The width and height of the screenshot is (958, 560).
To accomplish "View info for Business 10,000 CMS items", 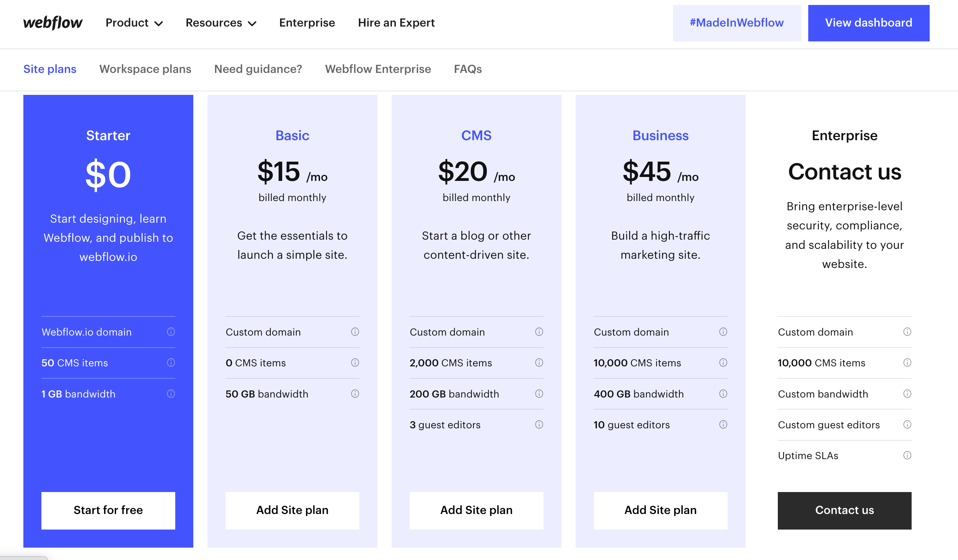I will [x=723, y=363].
